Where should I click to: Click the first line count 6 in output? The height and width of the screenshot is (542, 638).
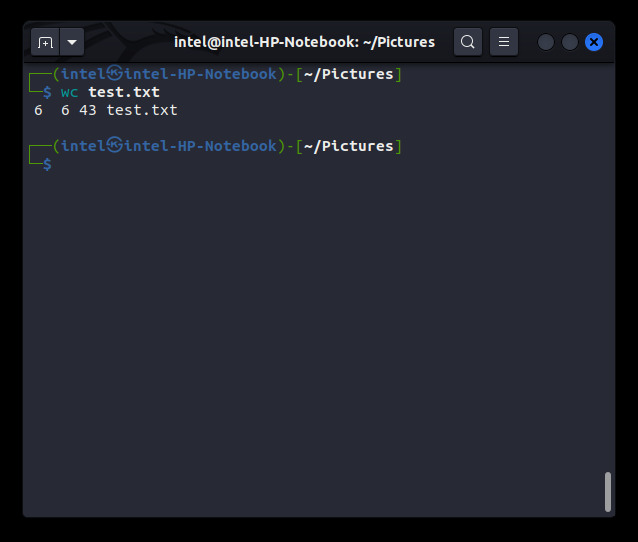pyautogui.click(x=38, y=110)
